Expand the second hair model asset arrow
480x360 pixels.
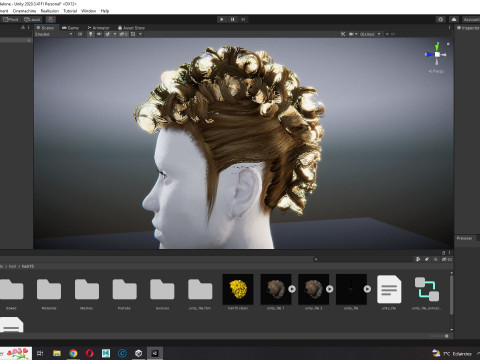coord(330,289)
